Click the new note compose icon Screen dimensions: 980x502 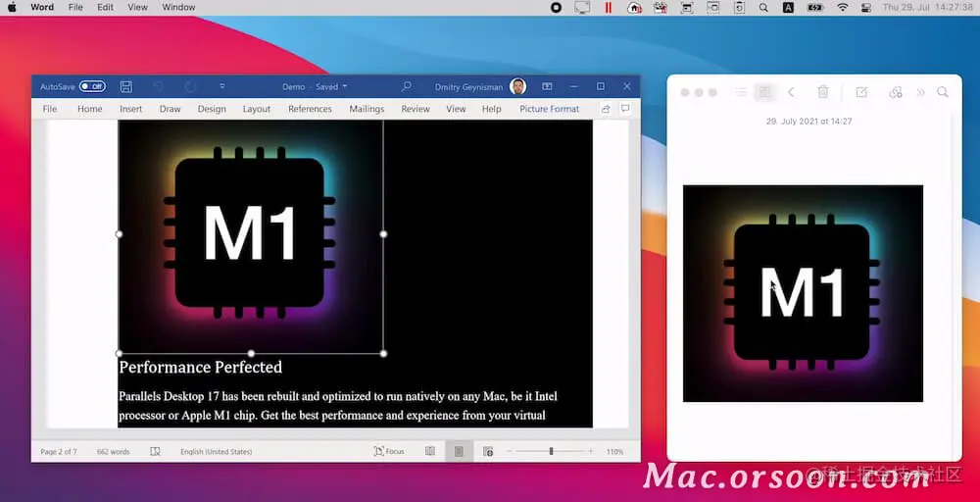click(x=861, y=92)
